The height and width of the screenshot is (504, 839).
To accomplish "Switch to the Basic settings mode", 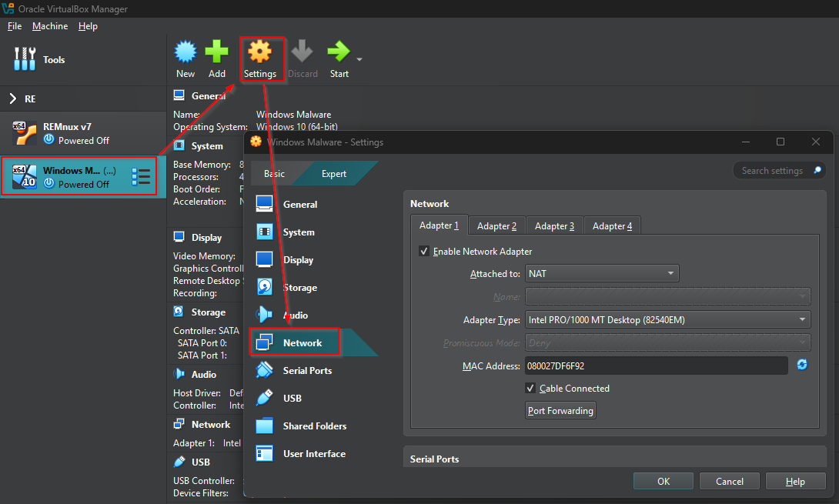I will coord(274,173).
